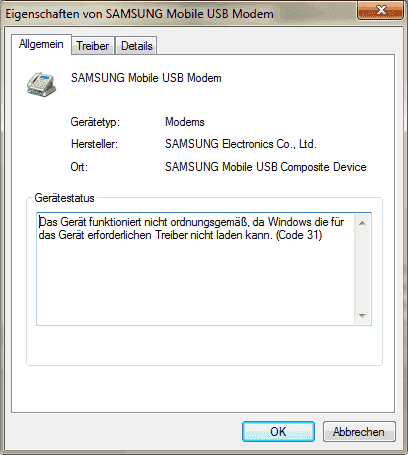Click the Gerätetyp label
The width and height of the screenshot is (408, 455).
pos(95,122)
